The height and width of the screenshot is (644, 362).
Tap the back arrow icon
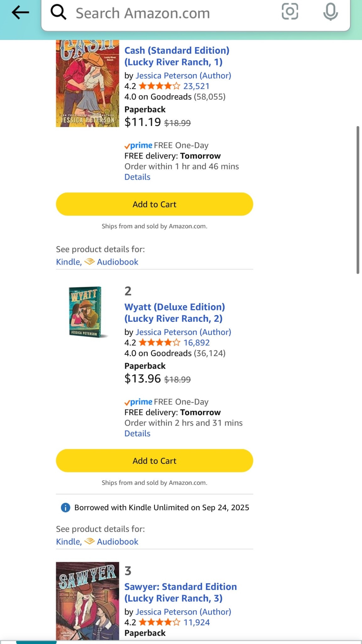click(x=20, y=13)
